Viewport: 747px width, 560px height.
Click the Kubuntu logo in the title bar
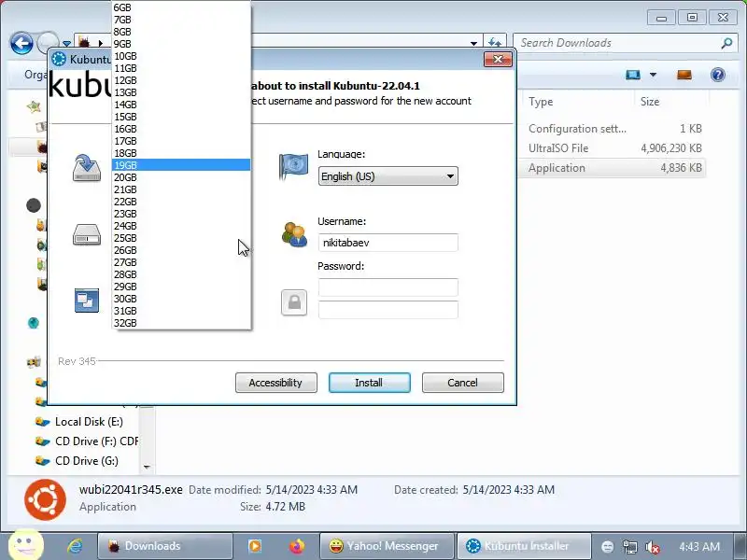tap(59, 59)
